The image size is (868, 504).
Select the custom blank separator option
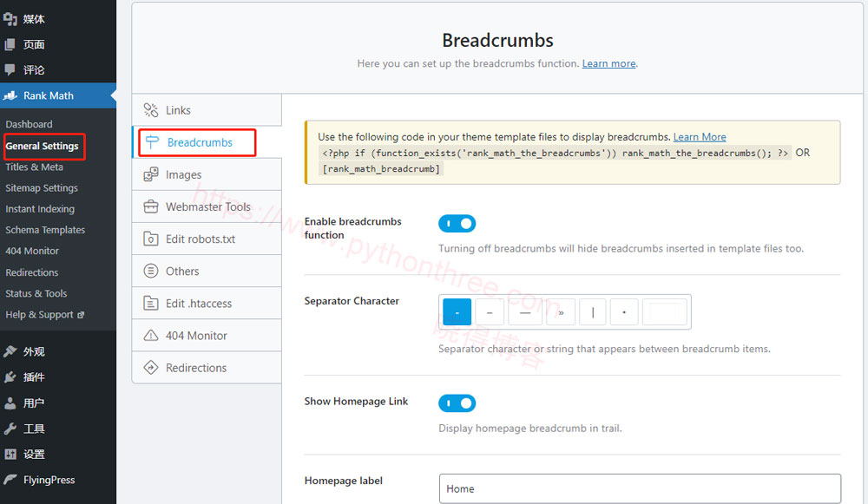[x=665, y=312]
